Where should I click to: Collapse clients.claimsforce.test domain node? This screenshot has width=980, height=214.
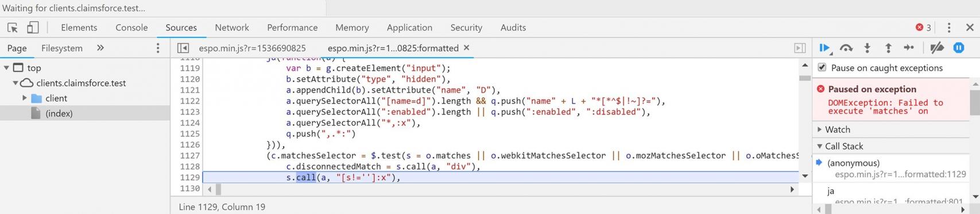tap(16, 83)
